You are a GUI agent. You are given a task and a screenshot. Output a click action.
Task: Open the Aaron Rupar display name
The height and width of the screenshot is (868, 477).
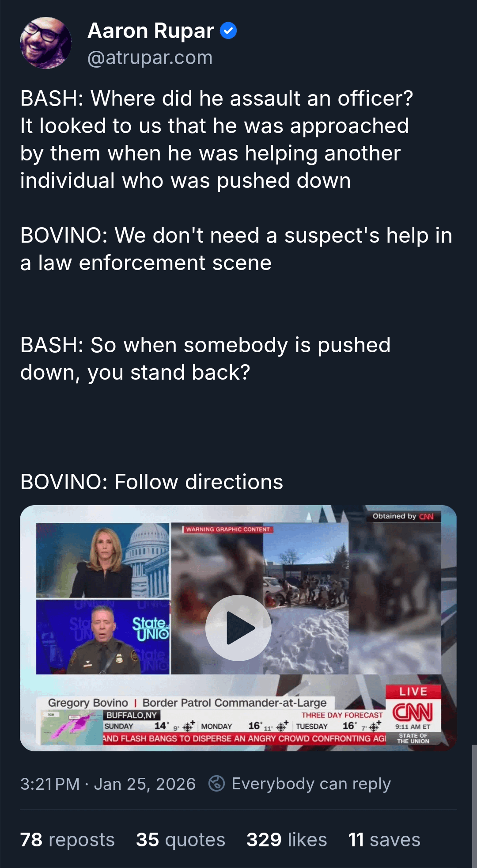(151, 31)
